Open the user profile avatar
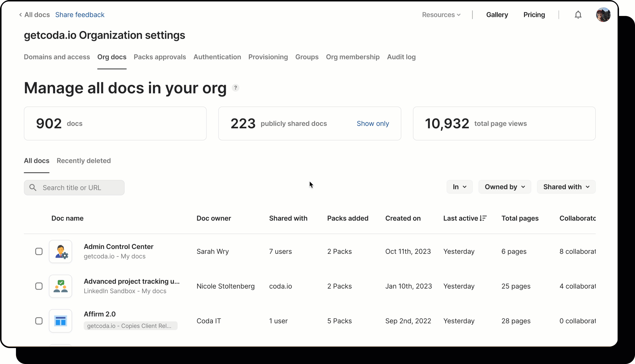This screenshot has width=635, height=364. (603, 15)
